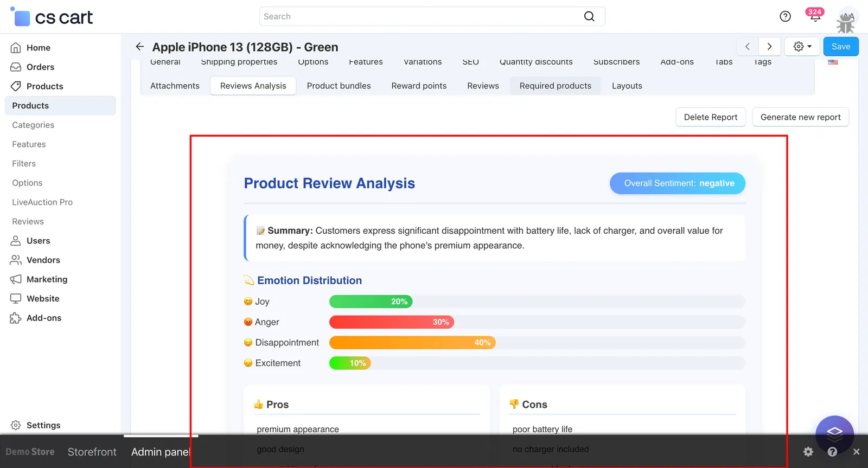Screen dimensions: 868x468
Task: Click the Overall Sentiment negative badge
Action: [x=678, y=183]
